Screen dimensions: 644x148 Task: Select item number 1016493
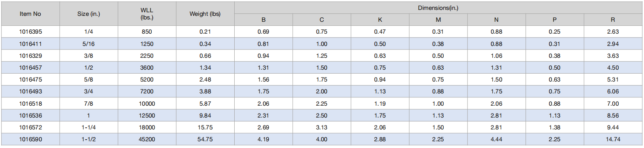pyautogui.click(x=30, y=91)
